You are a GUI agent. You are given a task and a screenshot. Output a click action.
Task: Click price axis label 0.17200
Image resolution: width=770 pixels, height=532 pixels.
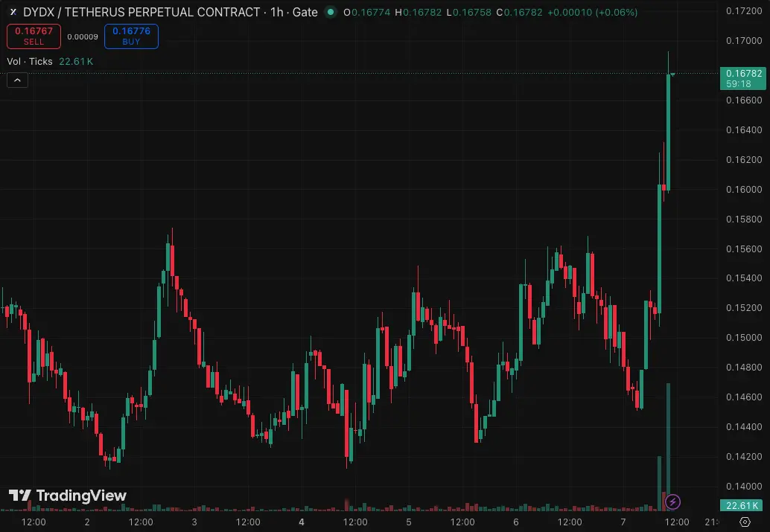(744, 11)
